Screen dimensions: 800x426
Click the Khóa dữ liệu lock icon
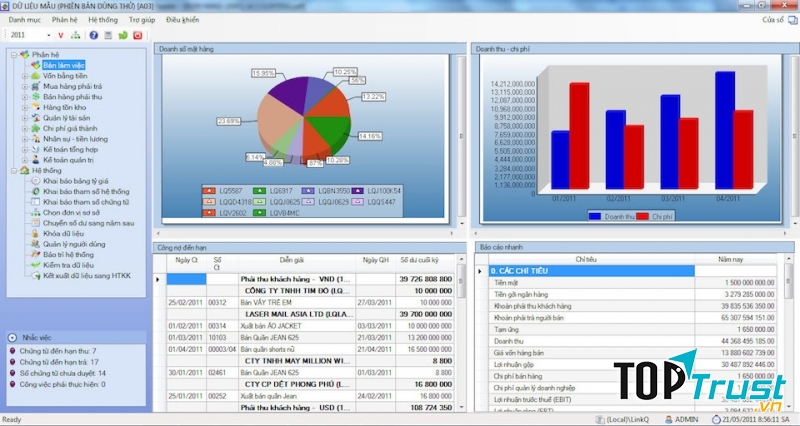tap(36, 232)
